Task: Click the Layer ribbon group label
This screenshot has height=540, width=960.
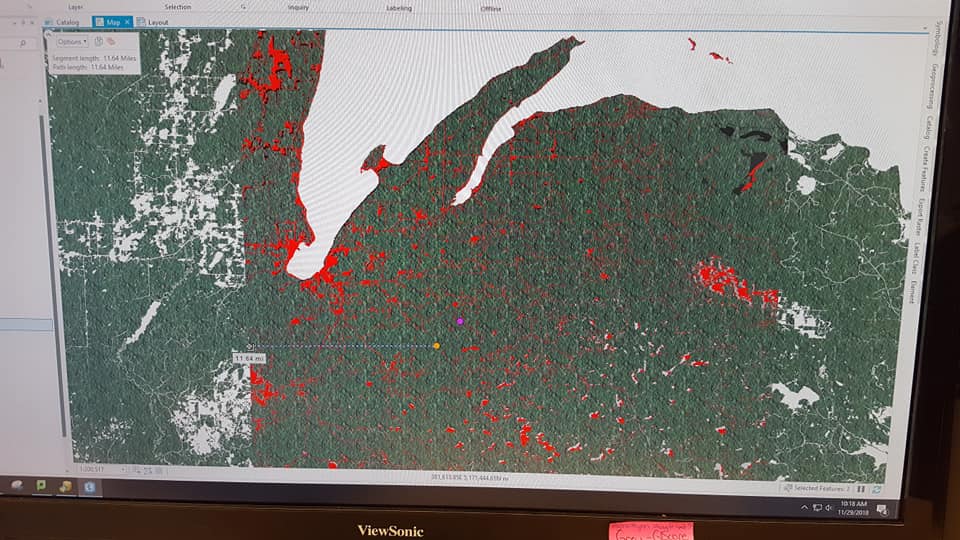Action: coord(75,7)
